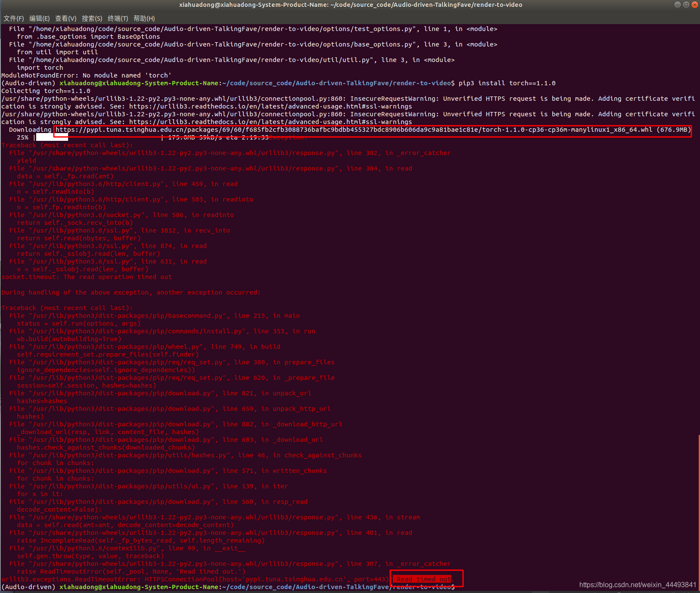700x593 pixels.
Task: Click the final shell prompt line
Action: [x=228, y=587]
